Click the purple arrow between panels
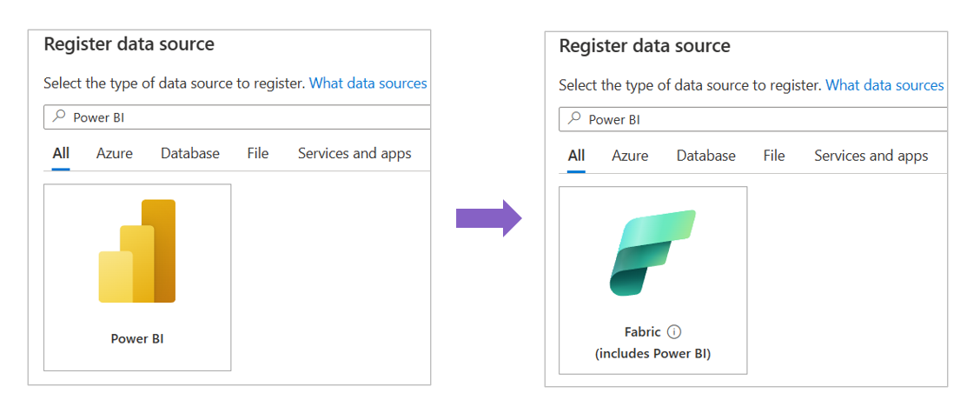Image resolution: width=980 pixels, height=420 pixels. [488, 218]
